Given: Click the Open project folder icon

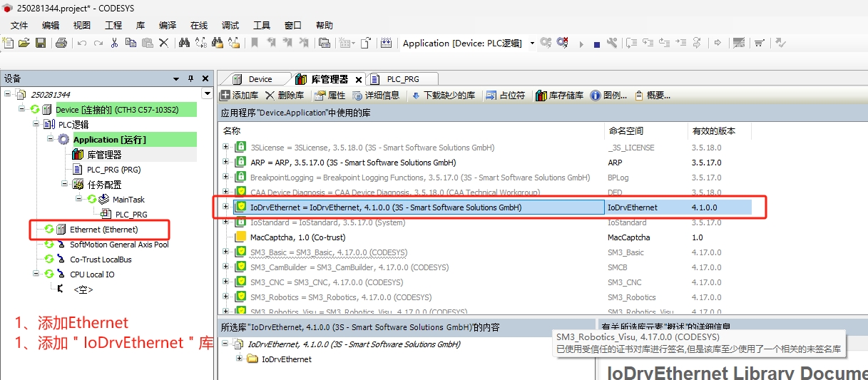Looking at the screenshot, I should pos(24,43).
